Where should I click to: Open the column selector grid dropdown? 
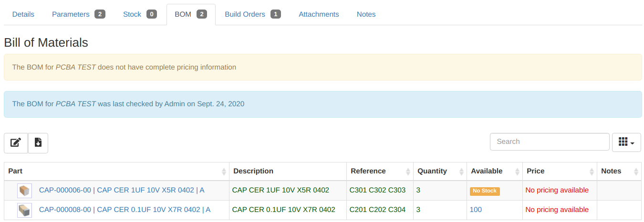click(626, 142)
